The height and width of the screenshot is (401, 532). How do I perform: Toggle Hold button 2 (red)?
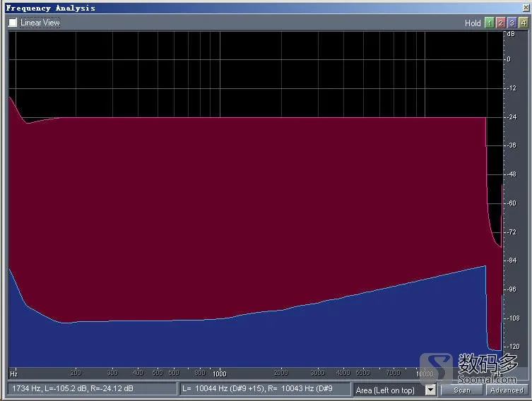[500, 23]
